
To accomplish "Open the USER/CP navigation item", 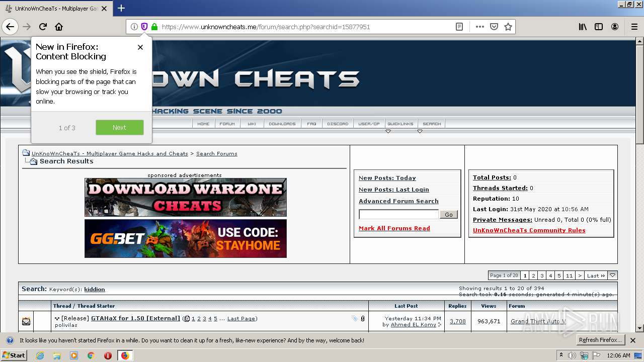I will pyautogui.click(x=369, y=124).
